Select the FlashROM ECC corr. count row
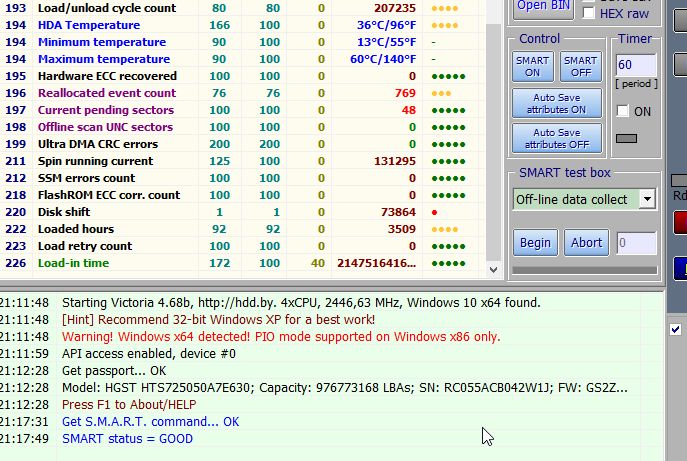This screenshot has height=461, width=687. 241,195
